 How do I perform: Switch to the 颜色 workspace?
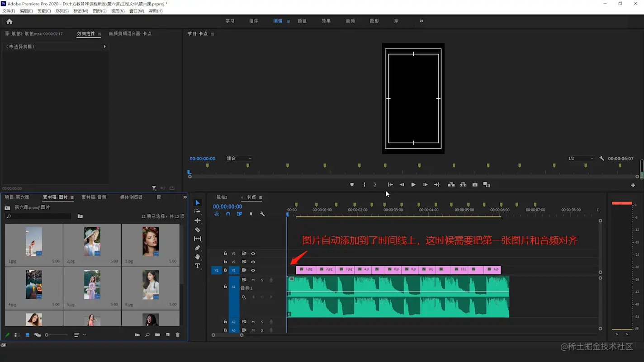click(x=302, y=21)
